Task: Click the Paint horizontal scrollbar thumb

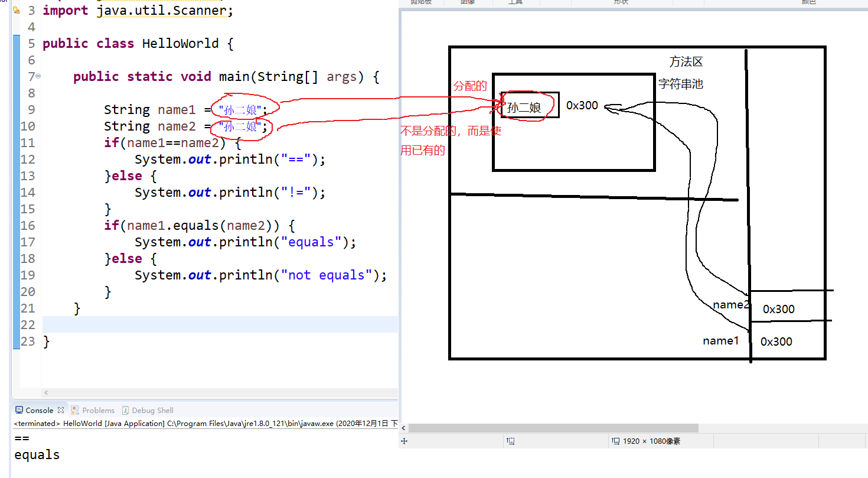Action: tap(553, 428)
